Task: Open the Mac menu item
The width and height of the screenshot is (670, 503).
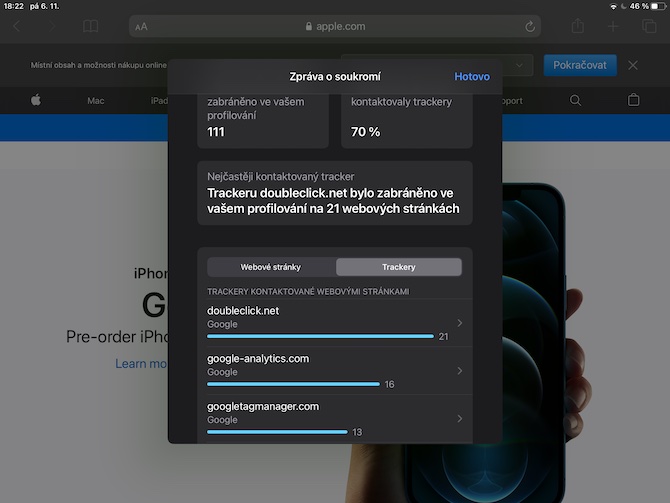Action: point(96,101)
